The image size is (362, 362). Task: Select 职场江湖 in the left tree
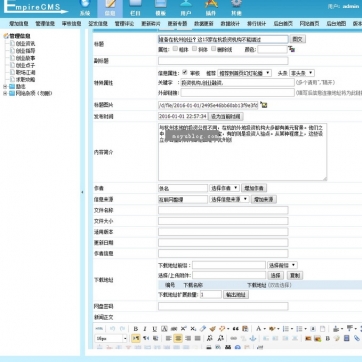pyautogui.click(x=26, y=72)
